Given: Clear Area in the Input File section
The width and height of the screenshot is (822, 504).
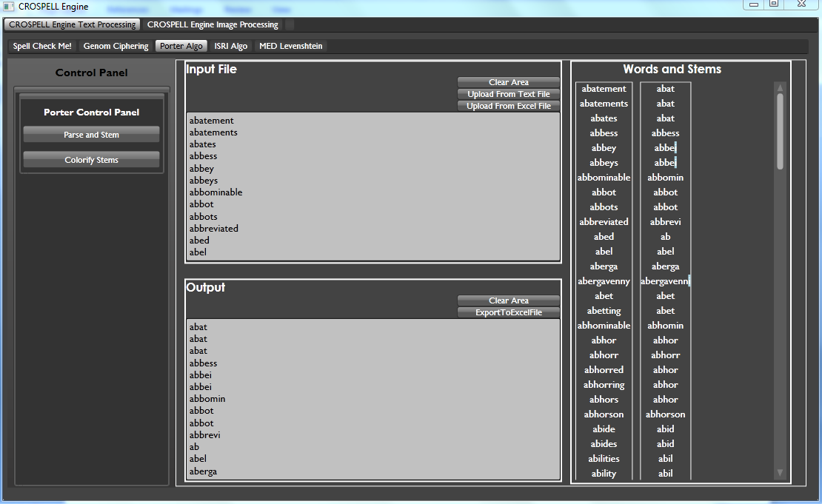Looking at the screenshot, I should pyautogui.click(x=509, y=82).
